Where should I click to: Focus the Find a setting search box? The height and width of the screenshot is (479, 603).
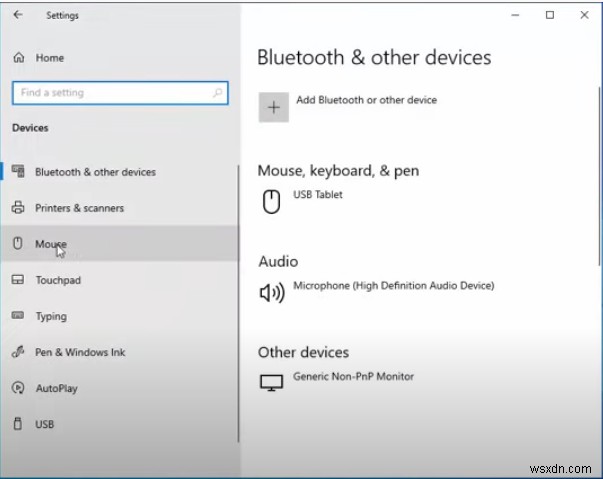[110, 93]
